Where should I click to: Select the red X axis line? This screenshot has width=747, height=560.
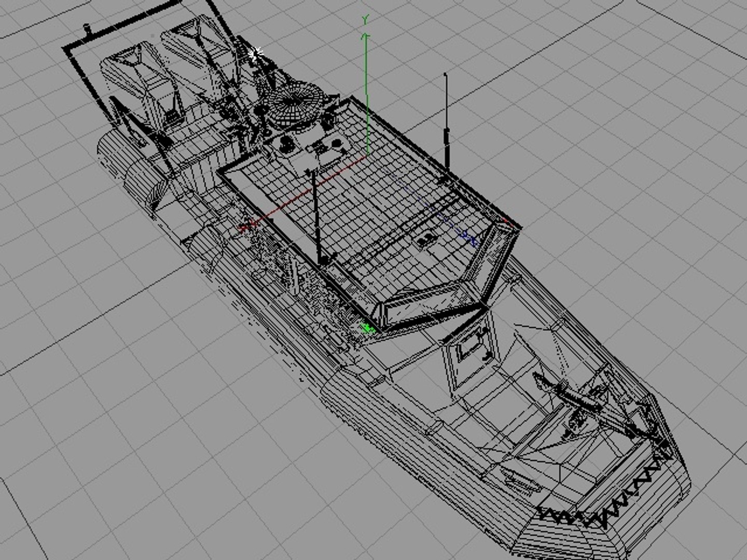[x=303, y=192]
